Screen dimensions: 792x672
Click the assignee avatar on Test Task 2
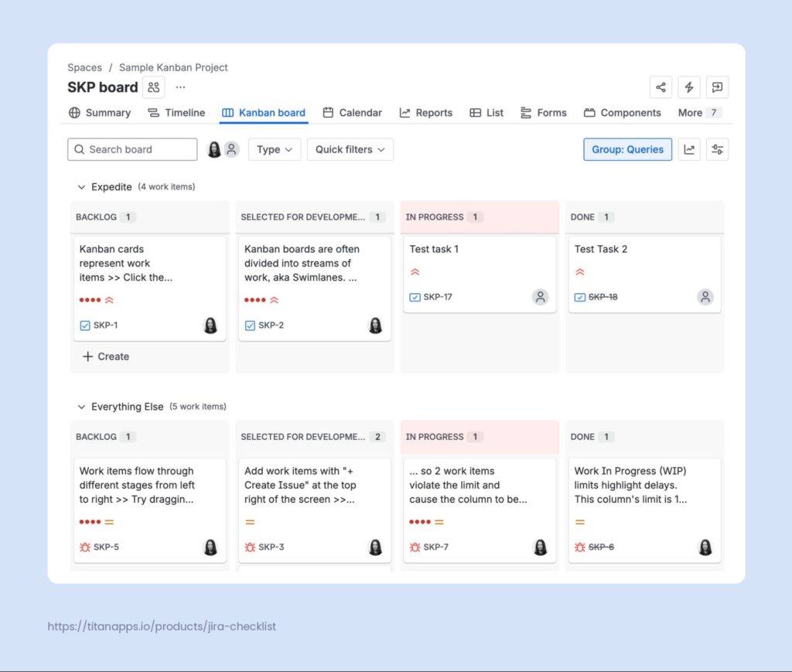(x=705, y=296)
